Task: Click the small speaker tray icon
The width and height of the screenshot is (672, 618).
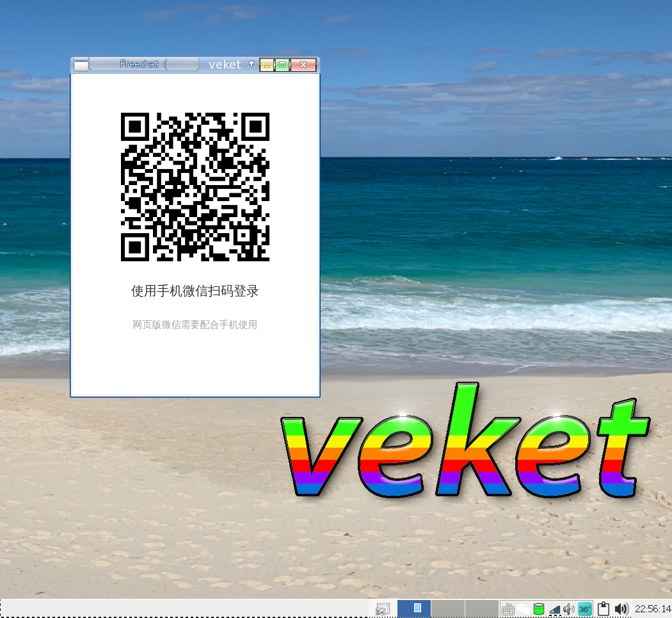Action: click(x=569, y=609)
